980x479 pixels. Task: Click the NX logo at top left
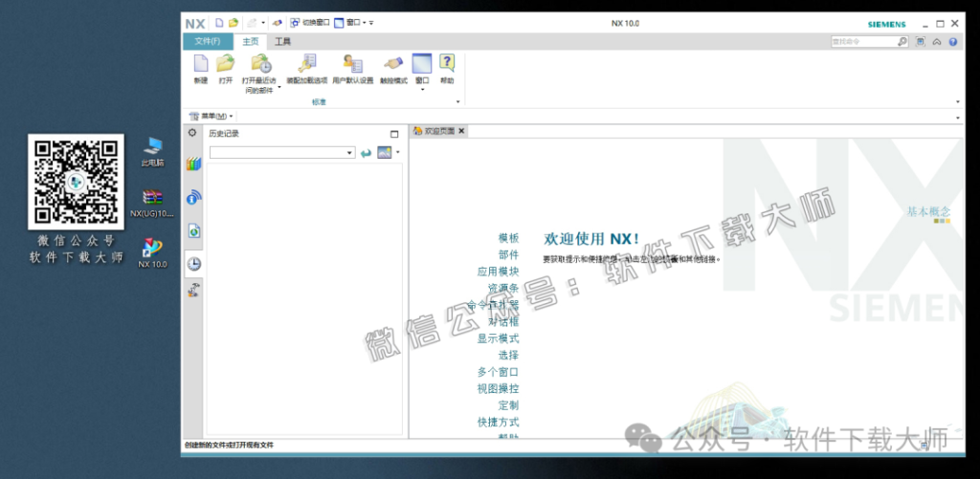pyautogui.click(x=195, y=24)
